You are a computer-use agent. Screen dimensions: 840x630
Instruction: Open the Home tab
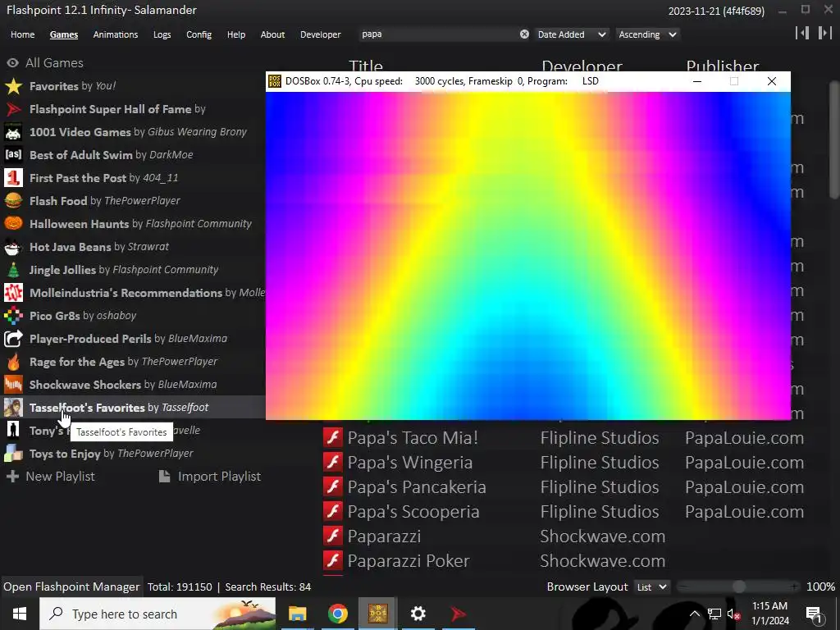(x=22, y=34)
